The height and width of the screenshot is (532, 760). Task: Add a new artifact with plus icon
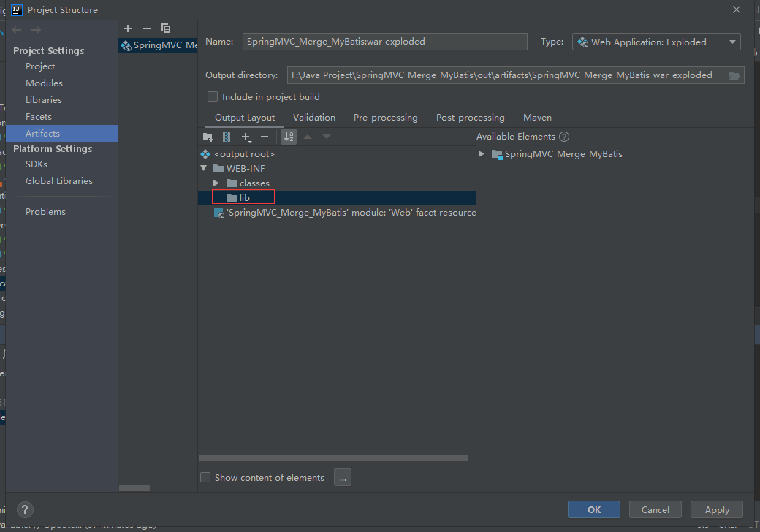coord(128,28)
